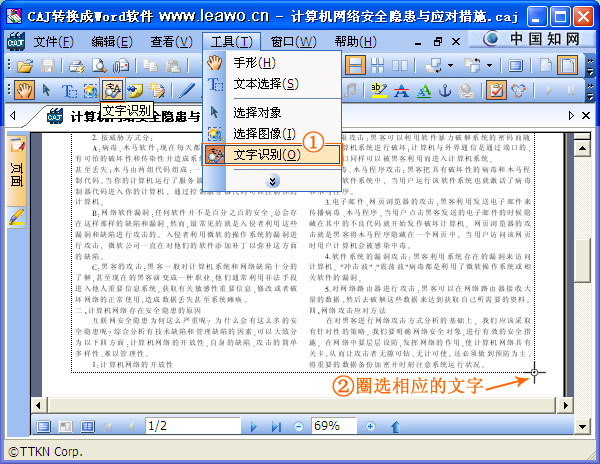This screenshot has width=600, height=464.
Task: Click the 中国知网 logo
Action: pyautogui.click(x=532, y=39)
